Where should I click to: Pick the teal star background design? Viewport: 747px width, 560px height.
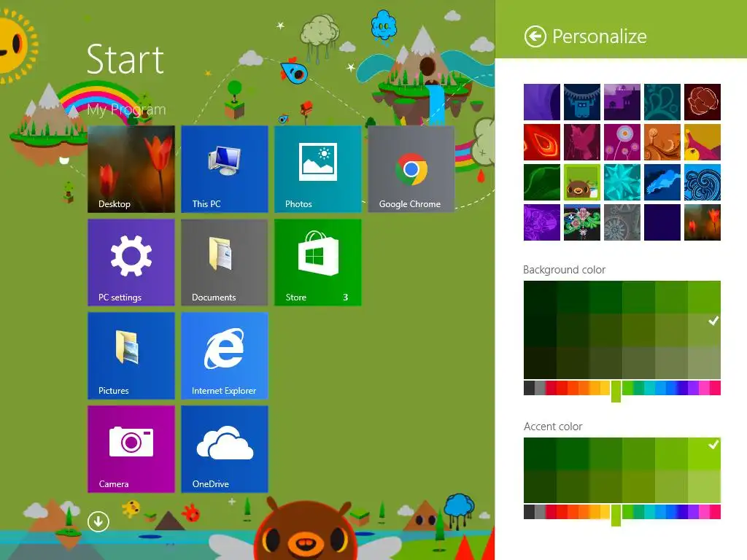tap(622, 182)
